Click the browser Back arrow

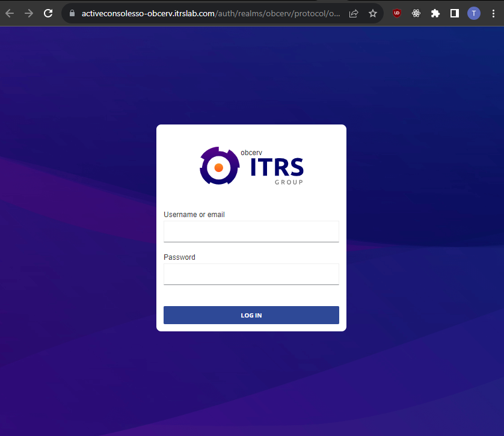click(x=10, y=13)
